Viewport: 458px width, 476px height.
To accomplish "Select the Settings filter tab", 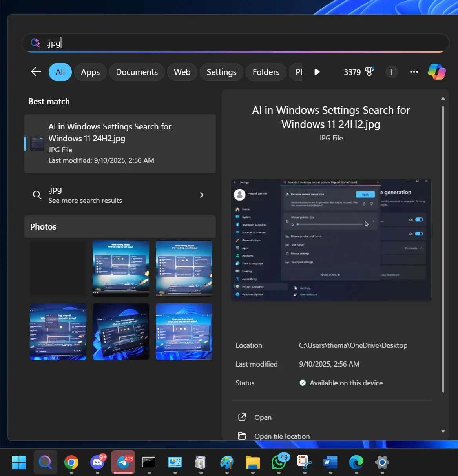I will pos(221,72).
